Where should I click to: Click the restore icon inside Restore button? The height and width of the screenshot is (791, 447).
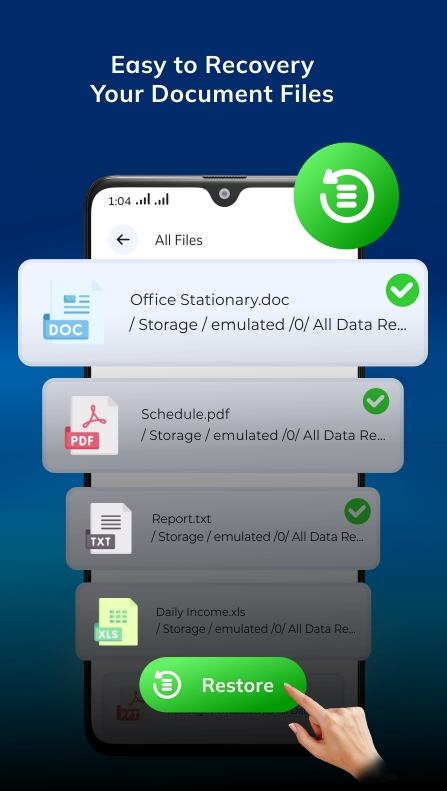click(166, 685)
